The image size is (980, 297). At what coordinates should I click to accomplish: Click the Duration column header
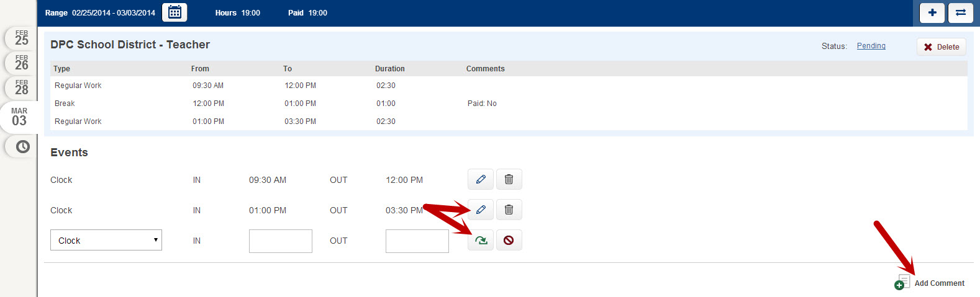(390, 69)
